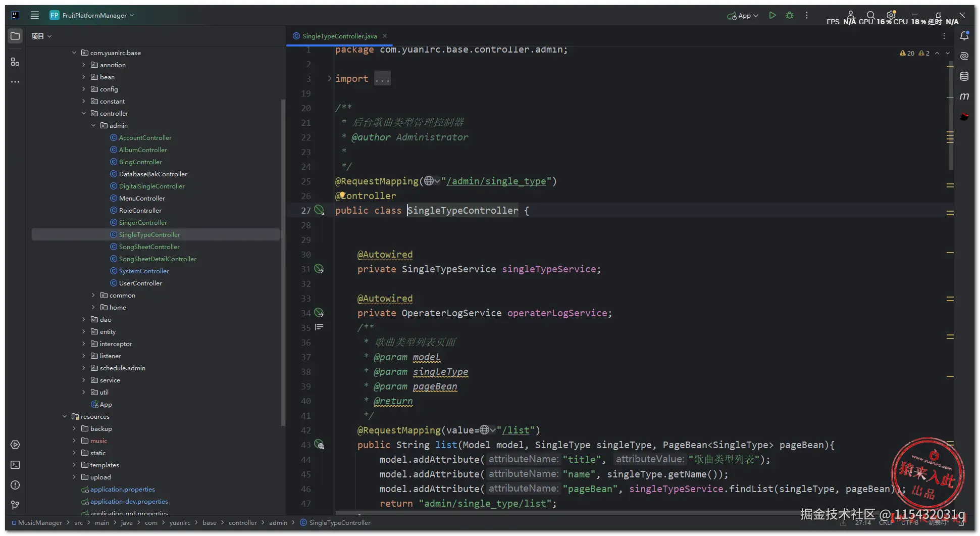Image resolution: width=980 pixels, height=536 pixels.
Task: Show more tool windows ellipsis icon
Action: click(15, 82)
